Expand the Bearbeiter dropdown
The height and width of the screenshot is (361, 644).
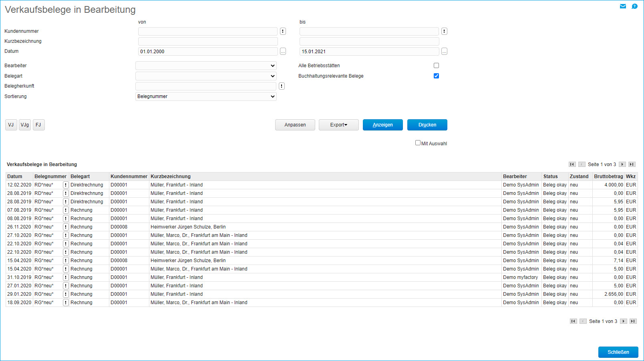(206, 66)
